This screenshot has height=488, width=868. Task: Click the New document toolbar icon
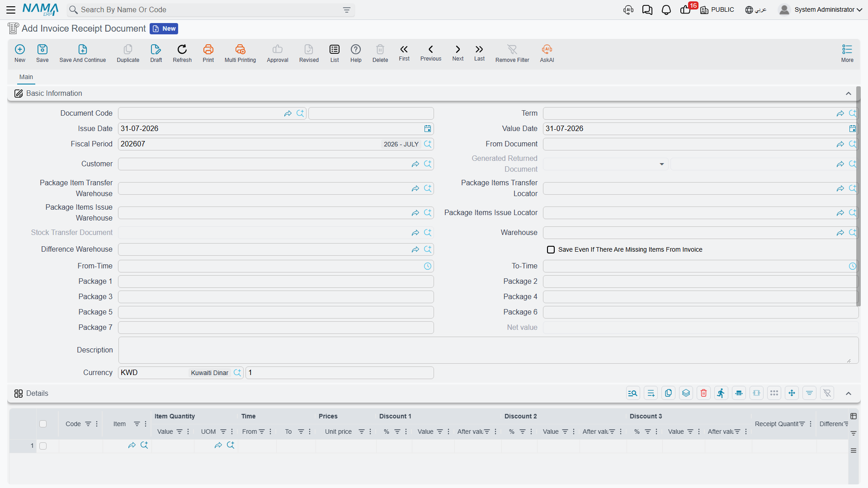(x=20, y=53)
